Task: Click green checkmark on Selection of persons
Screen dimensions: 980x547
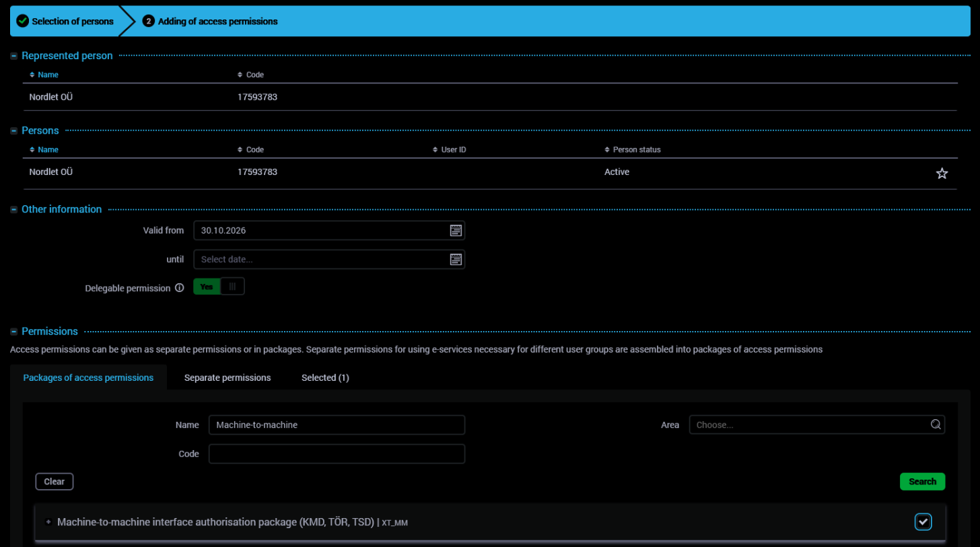Action: [x=23, y=21]
